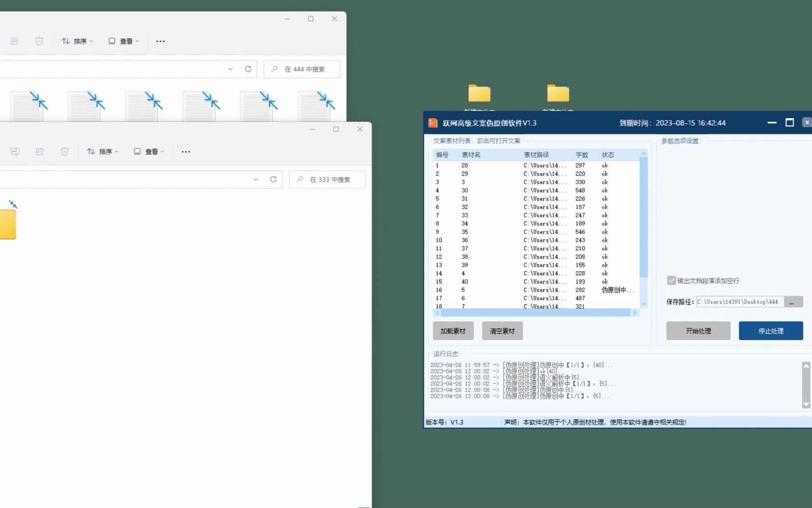Image resolution: width=812 pixels, height=508 pixels.
Task: Select the left desktop folder icon
Action: [x=479, y=93]
